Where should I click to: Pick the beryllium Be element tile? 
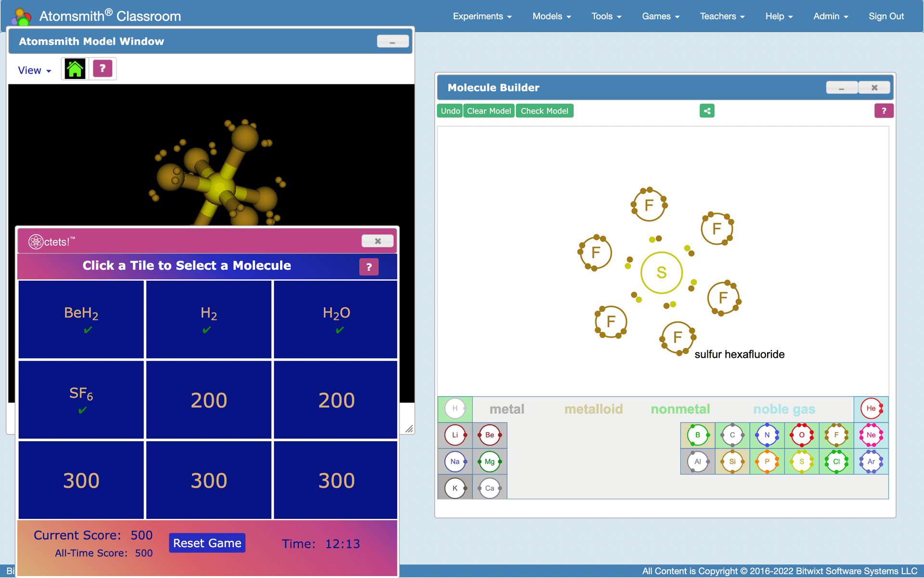click(489, 435)
